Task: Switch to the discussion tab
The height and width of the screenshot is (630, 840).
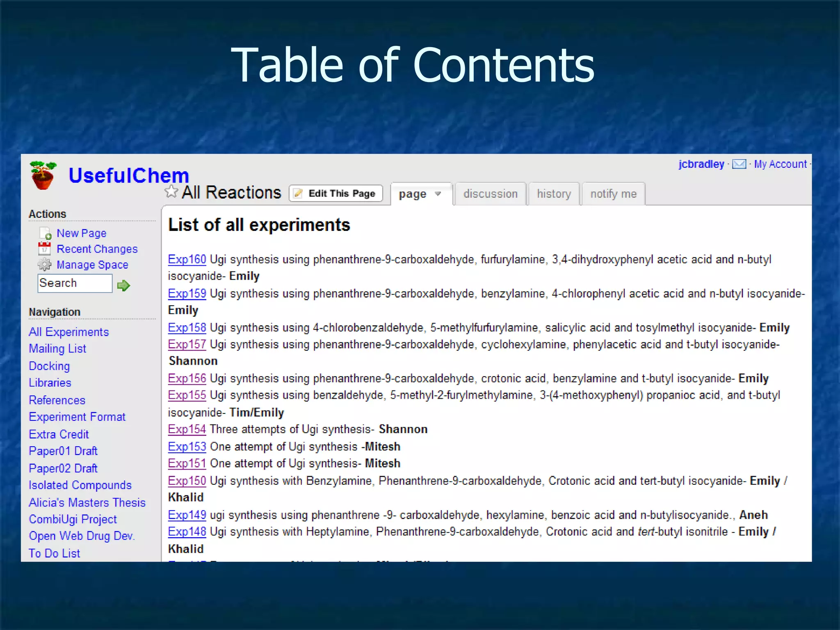Action: click(491, 194)
